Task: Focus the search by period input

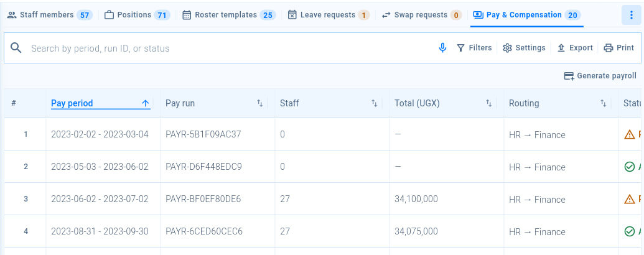Action: pos(230,49)
